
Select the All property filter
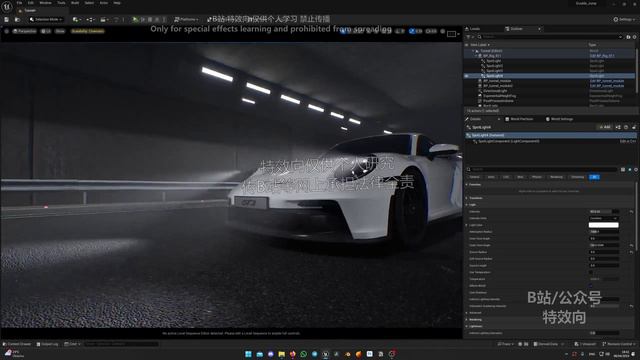click(594, 177)
